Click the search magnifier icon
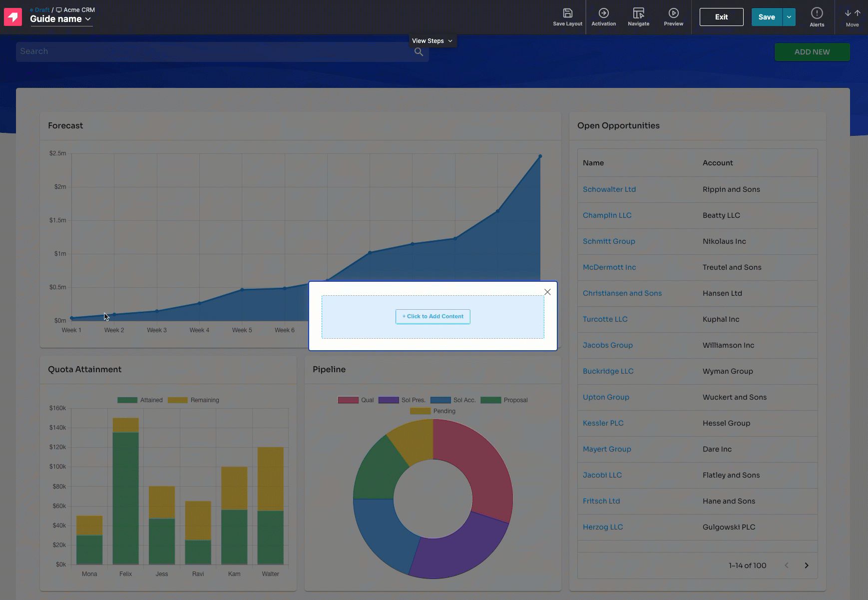The width and height of the screenshot is (868, 600). 419,52
